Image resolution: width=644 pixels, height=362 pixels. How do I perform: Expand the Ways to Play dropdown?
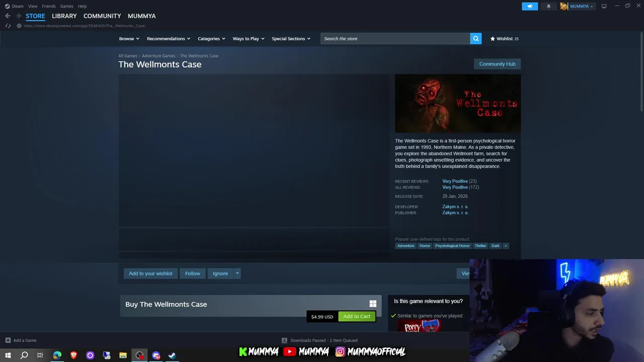pyautogui.click(x=249, y=39)
